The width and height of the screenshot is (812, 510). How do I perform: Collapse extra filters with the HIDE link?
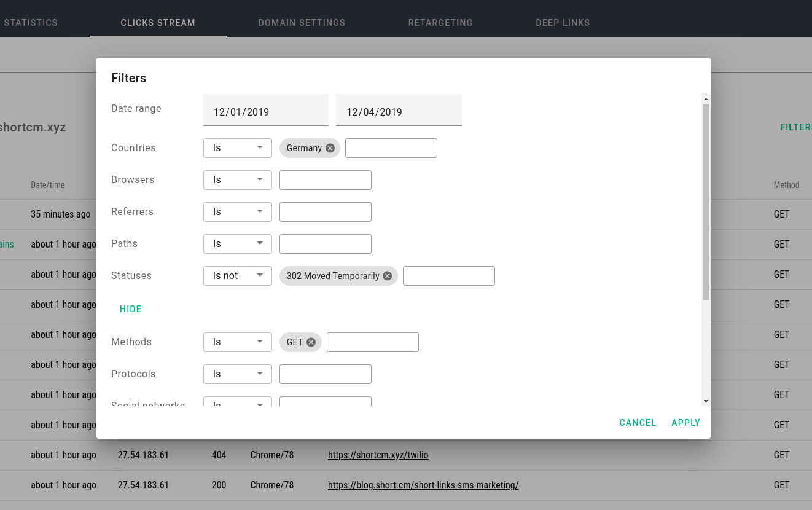click(x=130, y=309)
